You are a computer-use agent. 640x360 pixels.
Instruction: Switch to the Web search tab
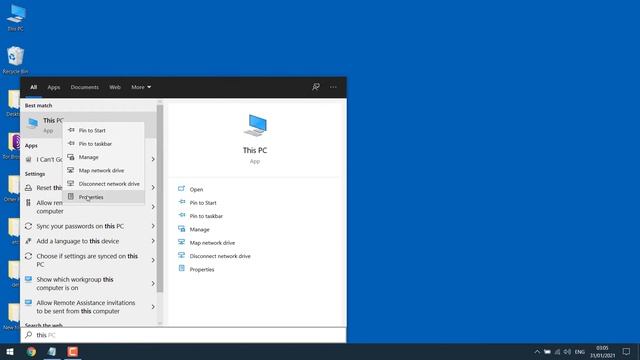(x=115, y=87)
